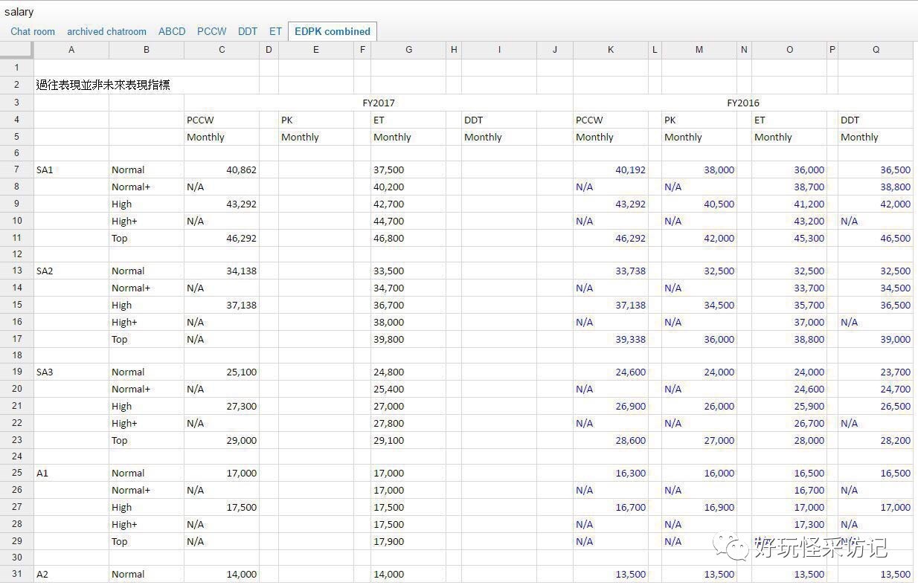Click value 29,100 in column G
This screenshot has width=918, height=588.
(x=408, y=440)
